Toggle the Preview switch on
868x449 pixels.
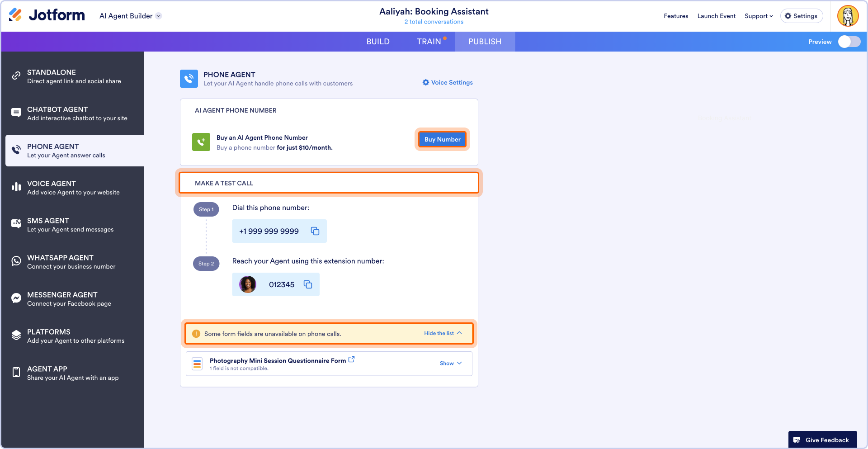point(849,42)
